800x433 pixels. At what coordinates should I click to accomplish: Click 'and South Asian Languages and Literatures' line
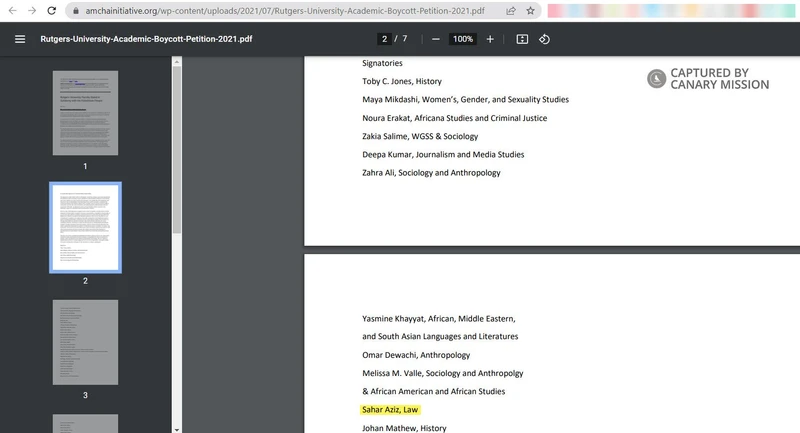[440, 337]
